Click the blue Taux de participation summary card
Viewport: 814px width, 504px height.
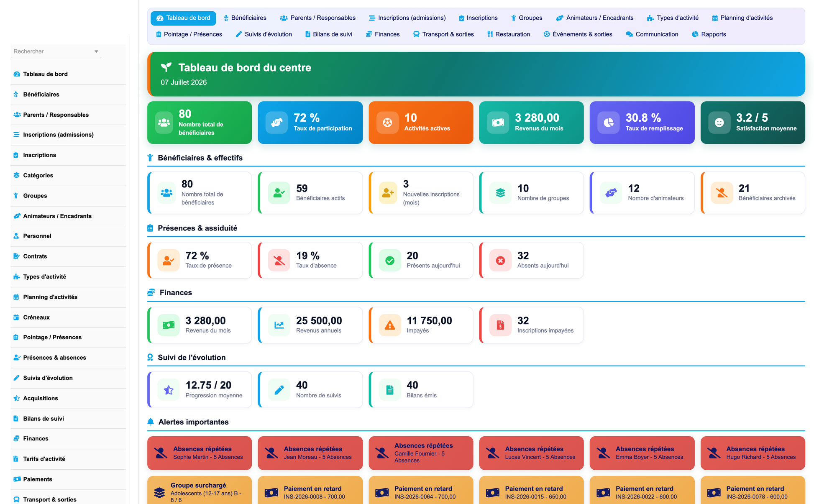point(310,123)
